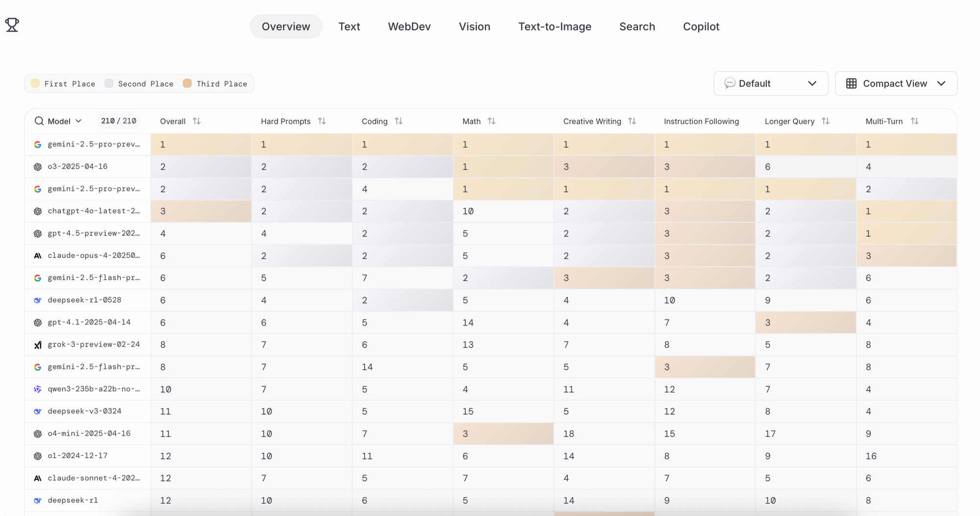This screenshot has height=516, width=980.
Task: Click Qwen icon next to qwen3-235b-a22b
Action: click(38, 389)
